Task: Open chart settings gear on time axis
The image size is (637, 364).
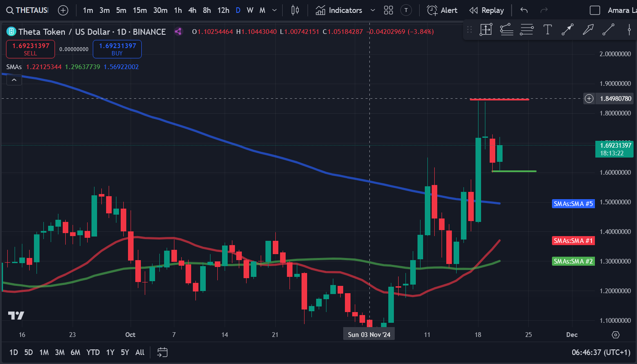Action: [x=616, y=335]
